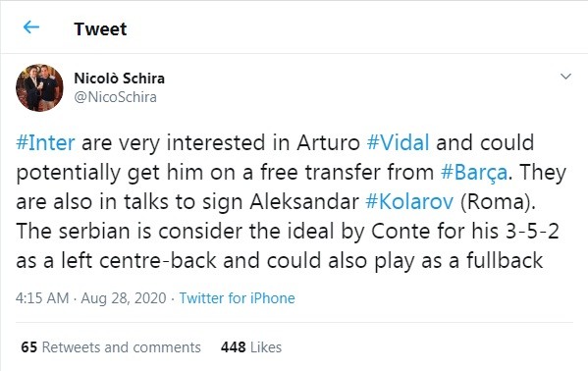Click the 4:15 AM timestamp

click(42, 298)
